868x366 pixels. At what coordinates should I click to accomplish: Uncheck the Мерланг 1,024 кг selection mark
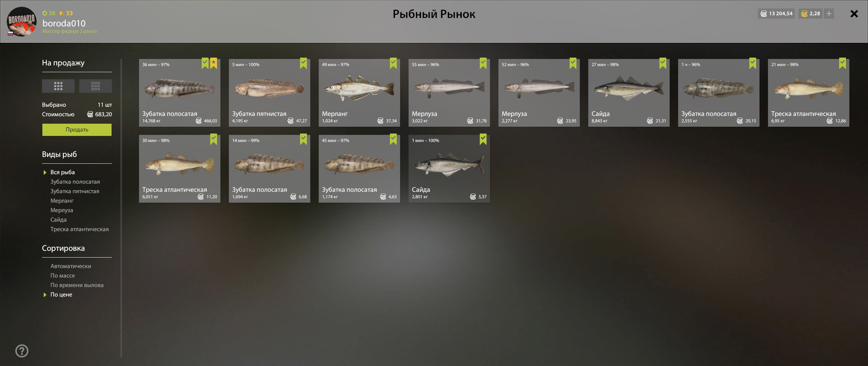pyautogui.click(x=393, y=63)
